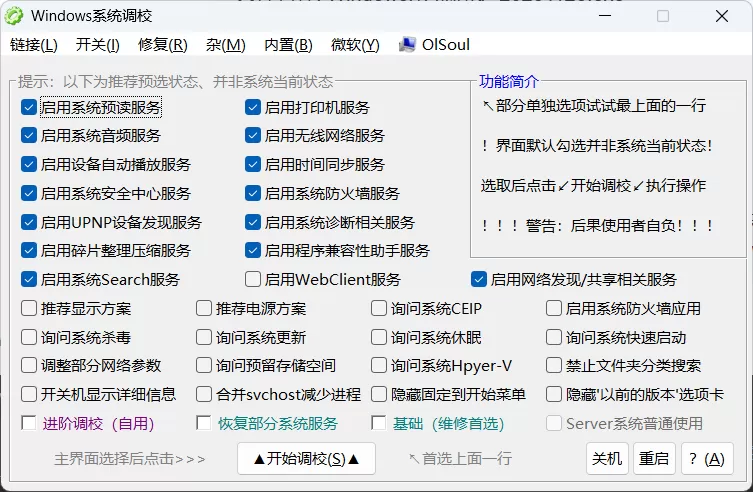
Task: Toggle 启用碎片整理压缩服务 checkbox
Action: 29,250
